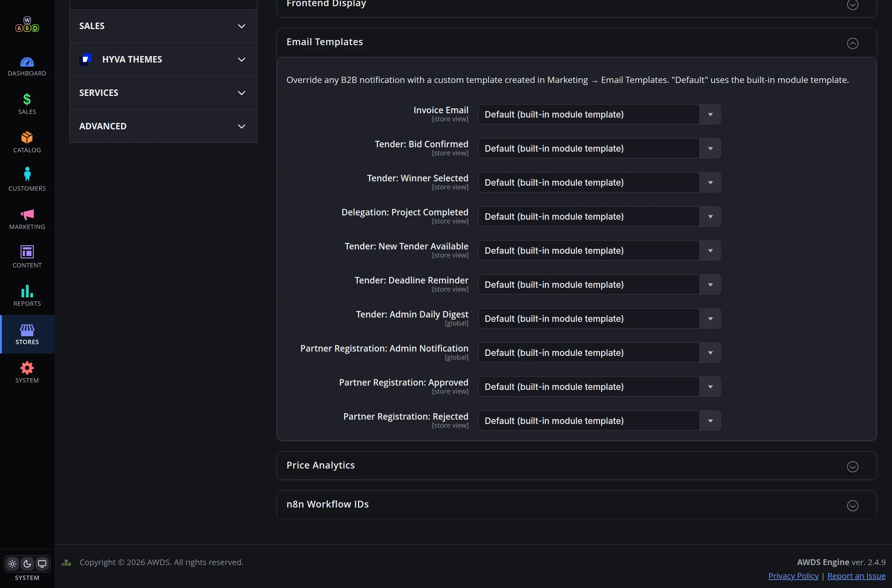Open Delegation: Project Completed template dropdown
The width and height of the screenshot is (892, 588).
[x=599, y=216]
